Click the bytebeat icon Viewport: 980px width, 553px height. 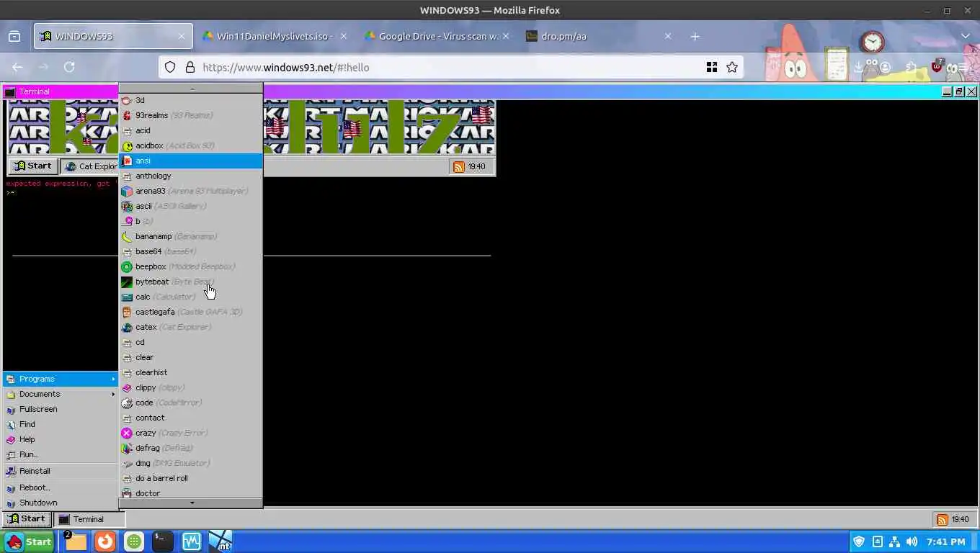pyautogui.click(x=127, y=282)
